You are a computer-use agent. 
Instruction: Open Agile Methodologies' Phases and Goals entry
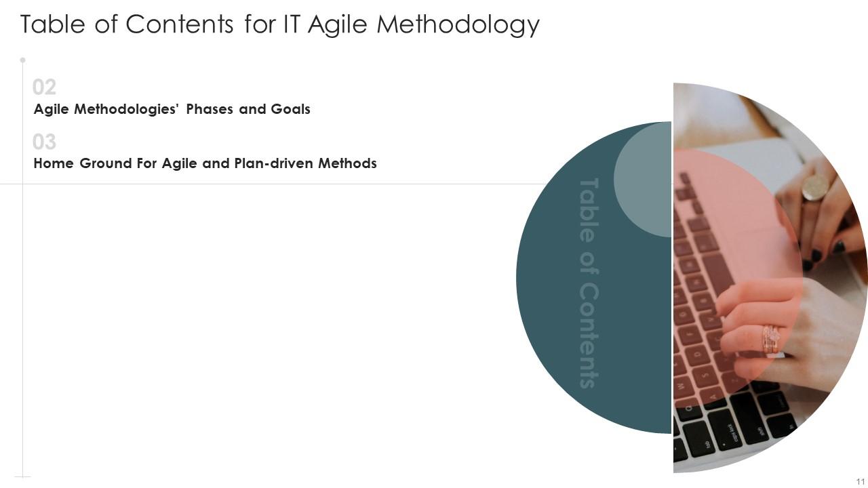coord(172,109)
